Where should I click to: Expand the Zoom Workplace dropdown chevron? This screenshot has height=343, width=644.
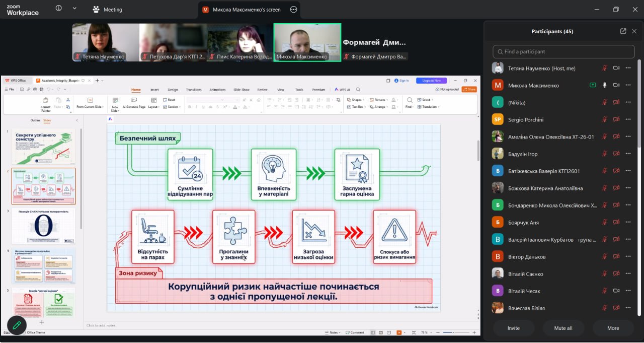point(74,9)
